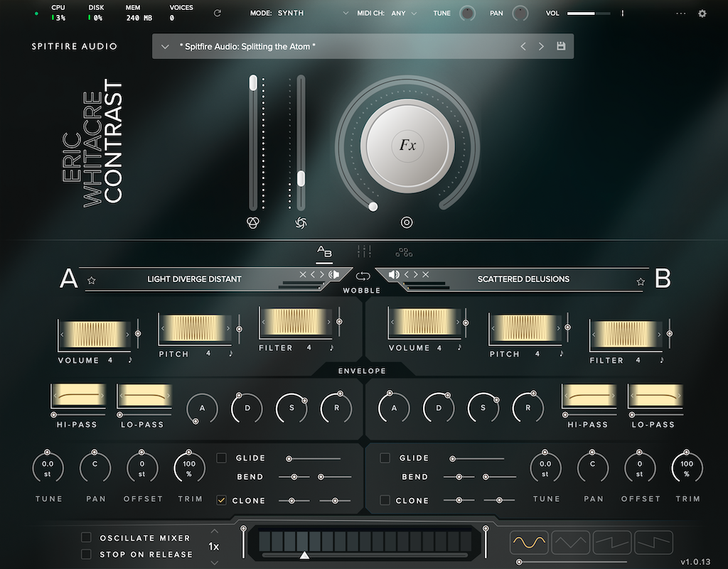Screen dimensions: 728x569
Task: Open the settings gear in the top bar
Action: 702,13
